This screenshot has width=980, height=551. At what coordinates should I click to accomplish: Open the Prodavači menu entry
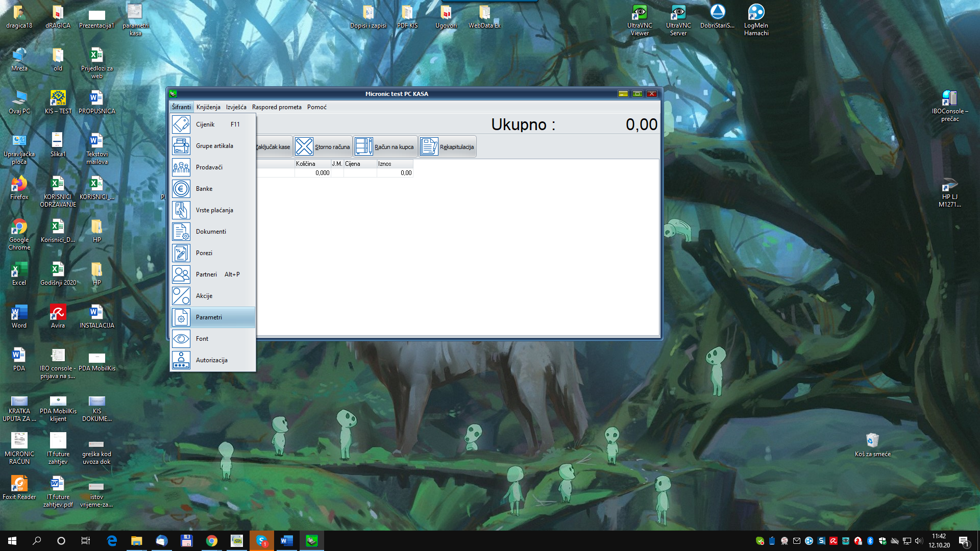pyautogui.click(x=213, y=167)
